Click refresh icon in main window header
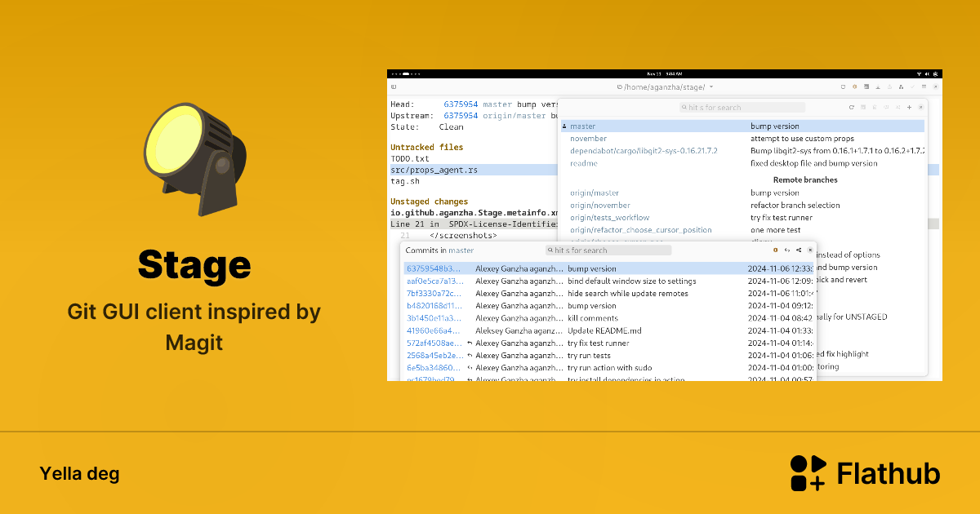Screen dimensions: 980x514 pos(843,86)
